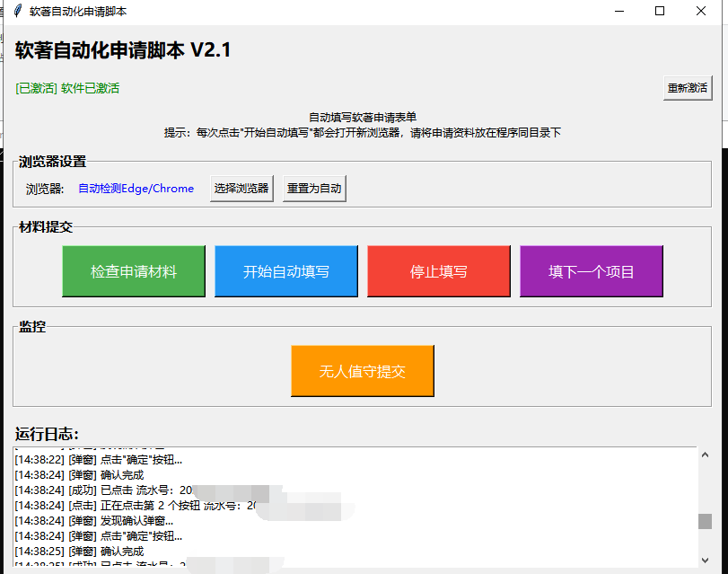Click the 重新激活 reactivation button

(x=687, y=87)
